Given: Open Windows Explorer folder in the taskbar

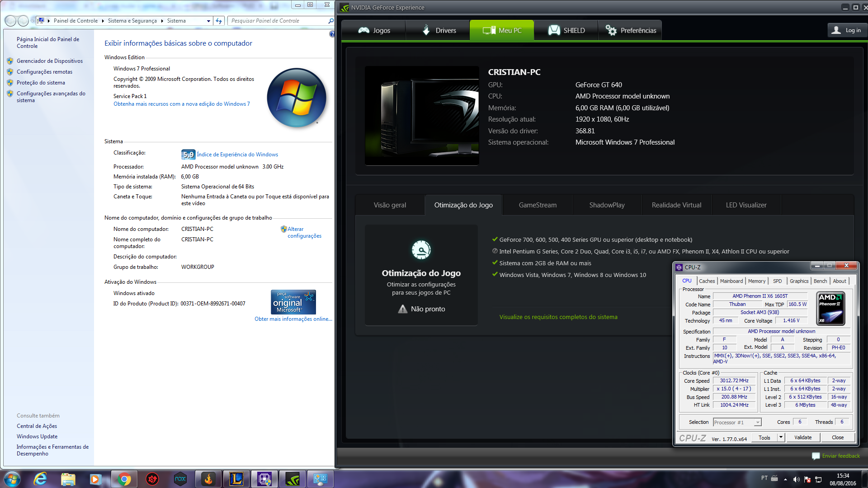Looking at the screenshot, I should pyautogui.click(x=68, y=479).
